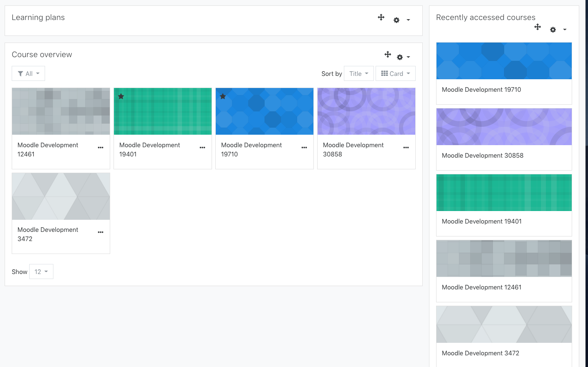588x367 pixels.
Task: Click green image of 19401 in Recently accessed
Action: (x=504, y=193)
